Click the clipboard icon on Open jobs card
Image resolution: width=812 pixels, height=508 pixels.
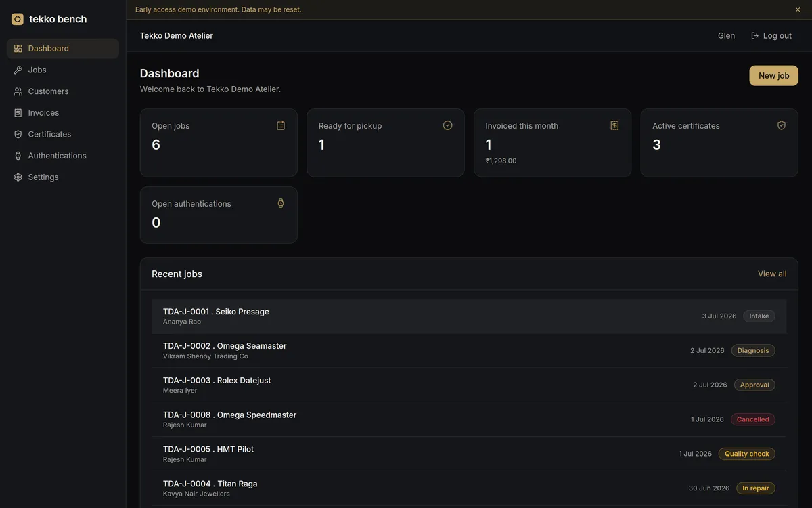click(281, 125)
